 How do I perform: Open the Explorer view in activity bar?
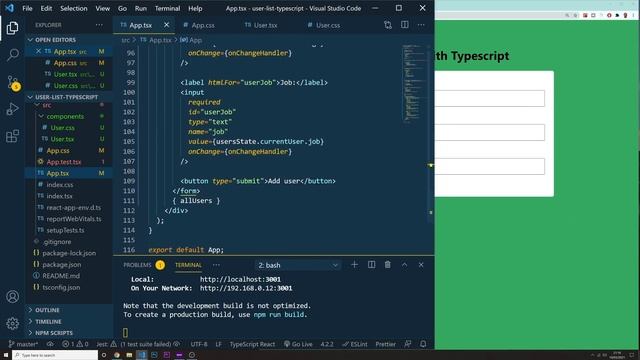click(12, 28)
